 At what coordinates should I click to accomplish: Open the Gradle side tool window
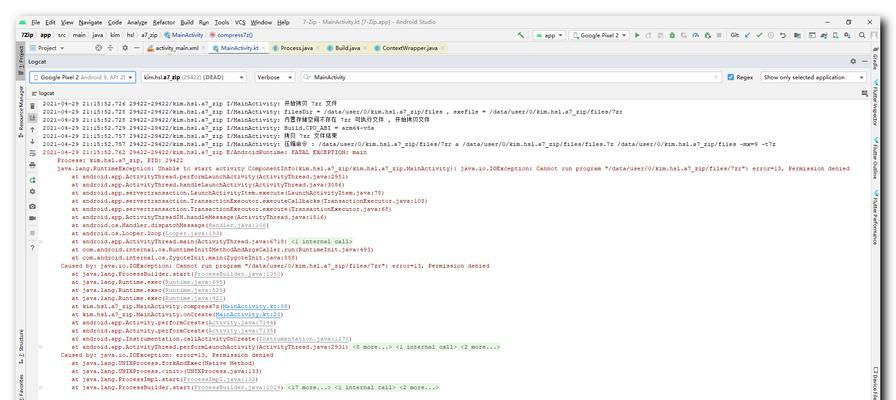click(x=875, y=61)
